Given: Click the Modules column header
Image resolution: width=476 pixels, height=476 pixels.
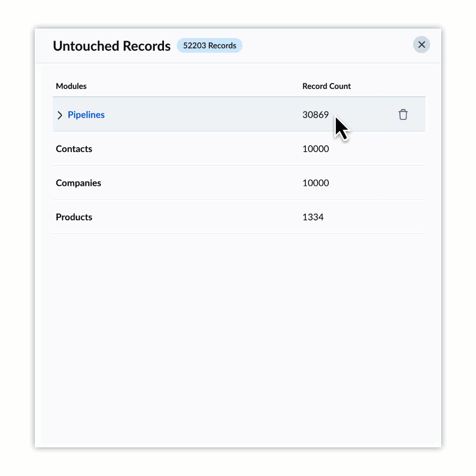Looking at the screenshot, I should coord(71,86).
